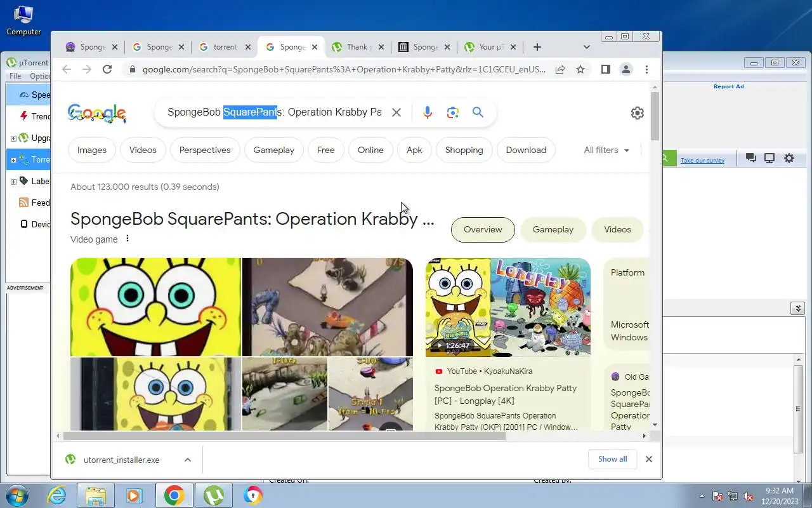Click the uTorrent remote monitor icon

(x=769, y=158)
